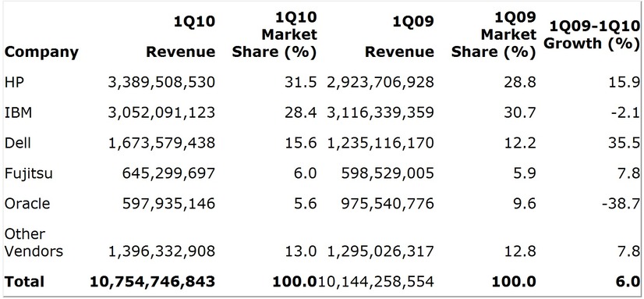Select the HP company cell
Image resolution: width=644 pixels, height=299 pixels.
pos(14,83)
